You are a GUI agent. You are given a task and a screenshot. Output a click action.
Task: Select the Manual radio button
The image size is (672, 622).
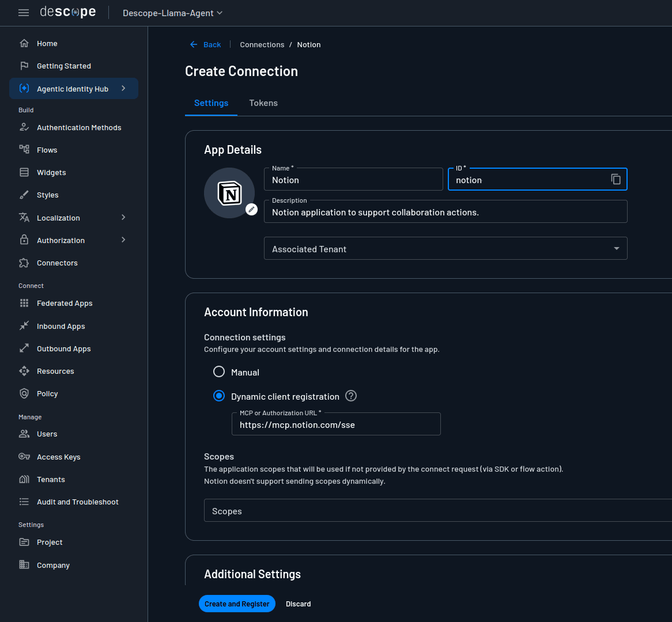click(x=219, y=371)
